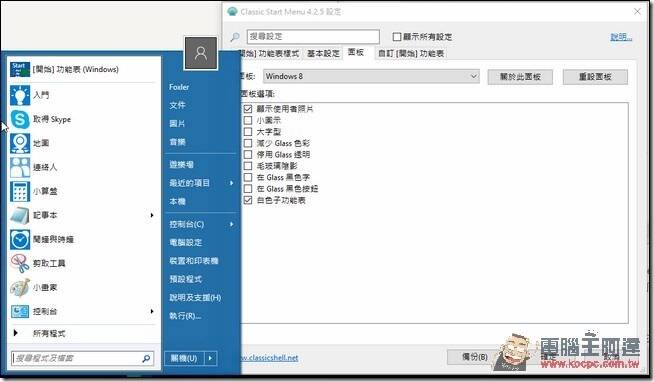This screenshot has width=654, height=382.
Task: Enable the 大字型 checkbox
Action: pyautogui.click(x=248, y=132)
